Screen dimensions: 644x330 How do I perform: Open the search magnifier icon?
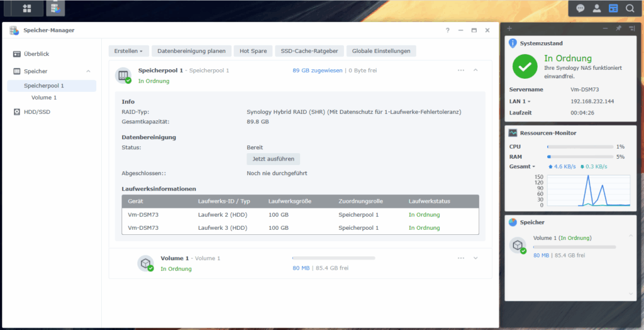pos(630,8)
